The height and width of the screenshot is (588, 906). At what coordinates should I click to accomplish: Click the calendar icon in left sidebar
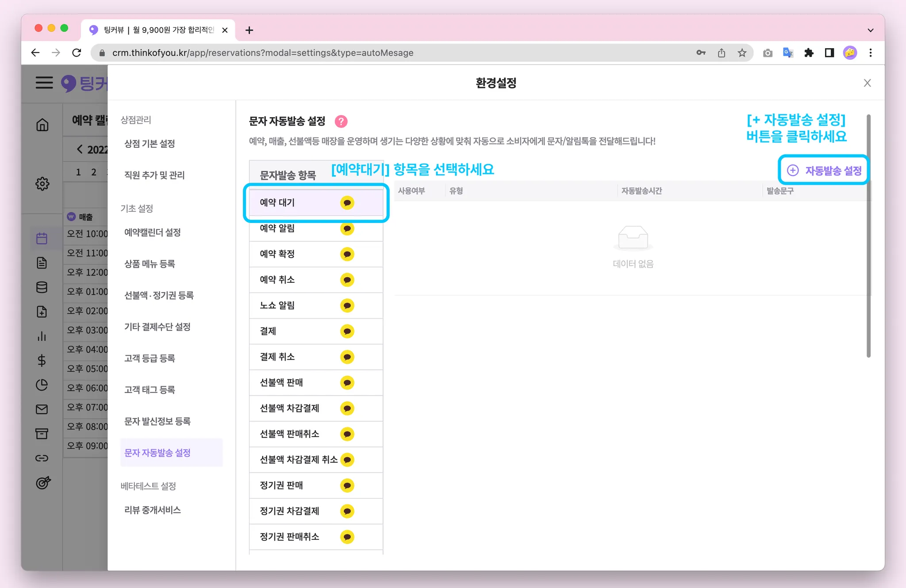(42, 238)
